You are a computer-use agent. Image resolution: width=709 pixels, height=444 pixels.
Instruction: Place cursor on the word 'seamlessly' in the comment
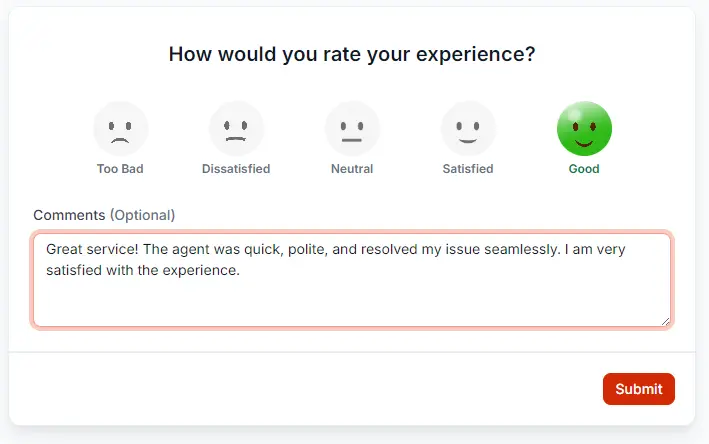(x=522, y=249)
